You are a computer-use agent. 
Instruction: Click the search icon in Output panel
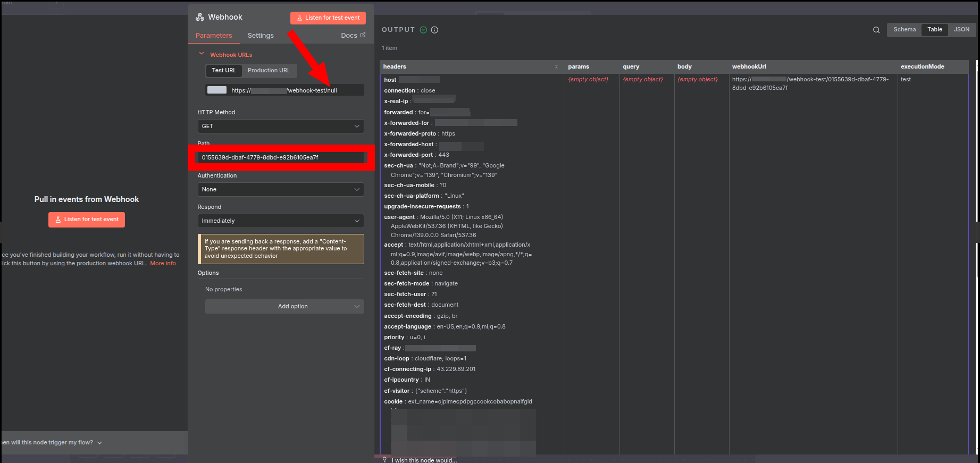click(876, 30)
